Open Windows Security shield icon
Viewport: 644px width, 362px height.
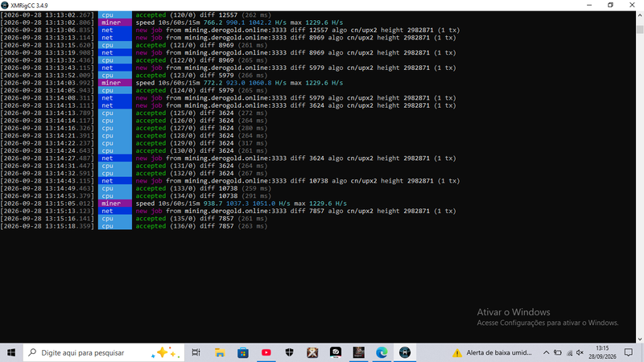(289, 352)
